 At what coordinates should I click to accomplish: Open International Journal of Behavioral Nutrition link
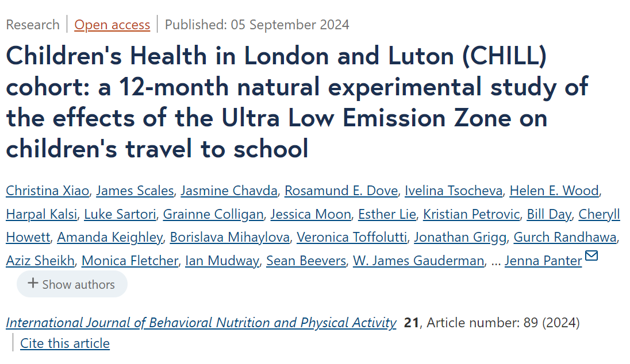click(x=201, y=323)
